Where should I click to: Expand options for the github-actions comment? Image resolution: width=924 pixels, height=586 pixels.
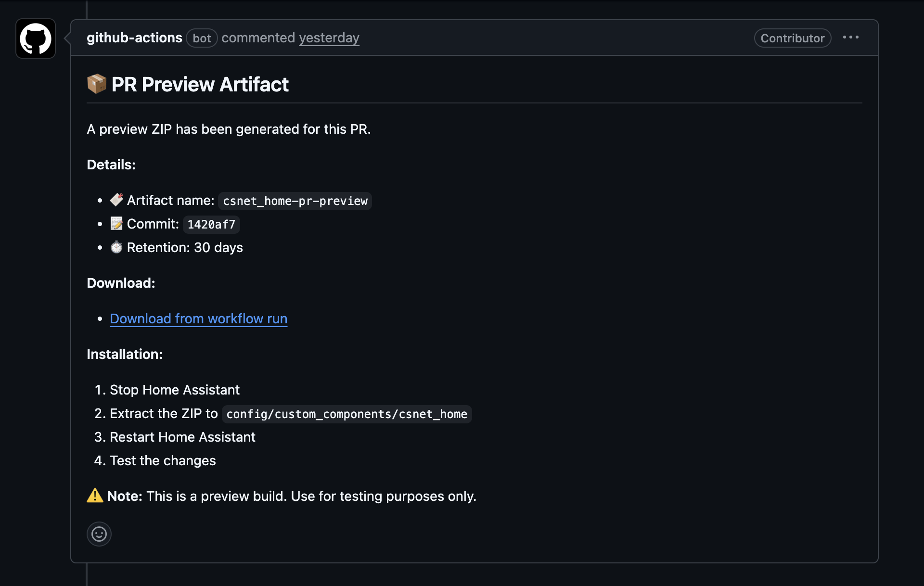pos(851,37)
